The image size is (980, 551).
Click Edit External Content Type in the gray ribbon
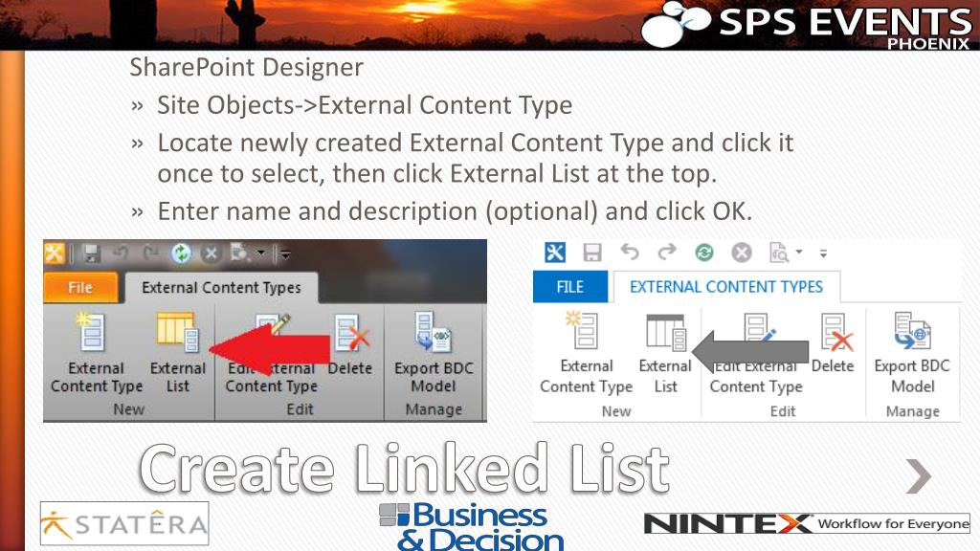tap(271, 353)
